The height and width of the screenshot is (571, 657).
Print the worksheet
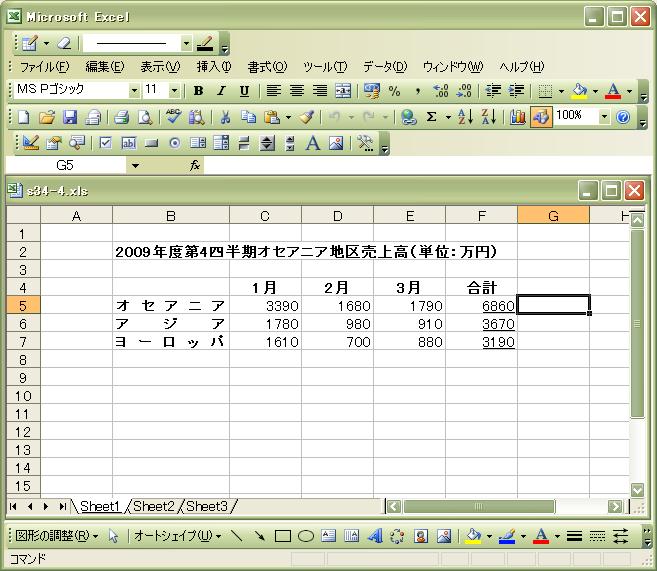(122, 117)
